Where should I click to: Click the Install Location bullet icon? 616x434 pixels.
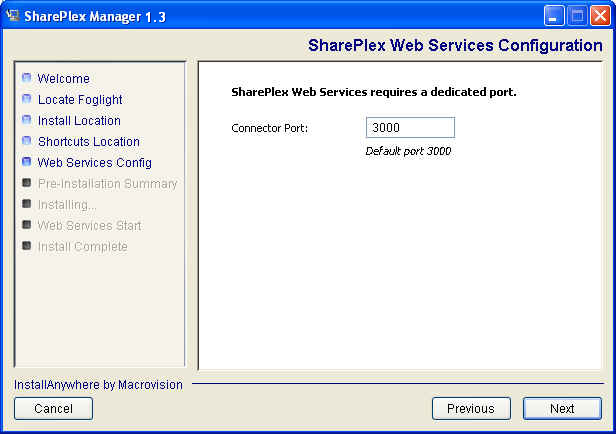[27, 120]
